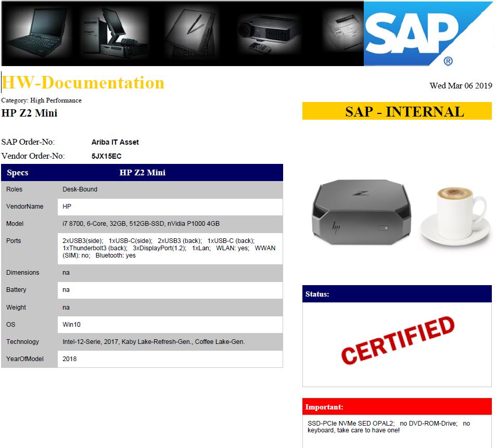Click the na value for Dimensions

66,273
